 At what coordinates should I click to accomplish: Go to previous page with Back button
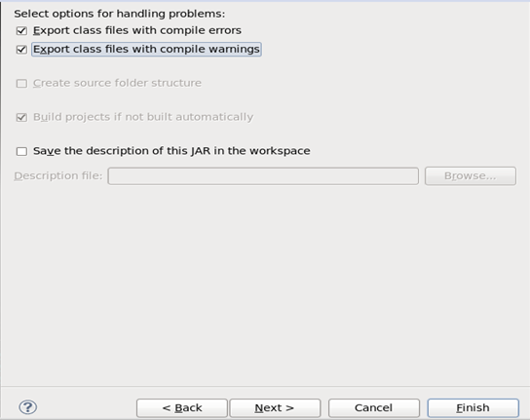182,408
